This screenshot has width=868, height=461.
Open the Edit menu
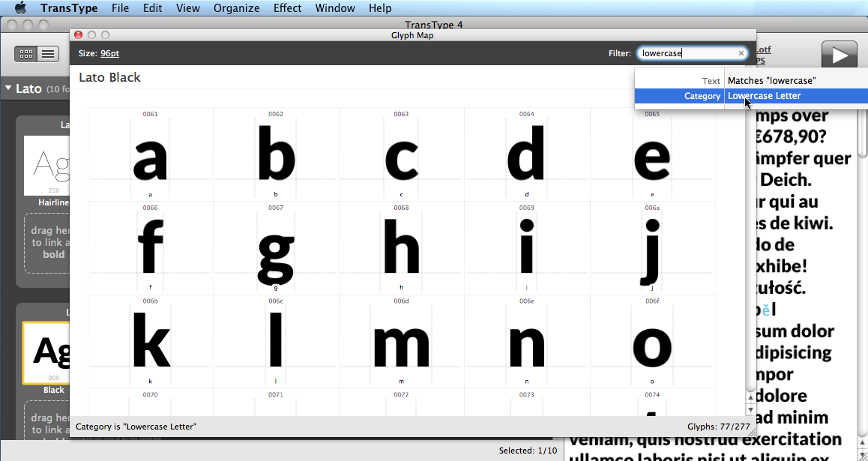(152, 7)
